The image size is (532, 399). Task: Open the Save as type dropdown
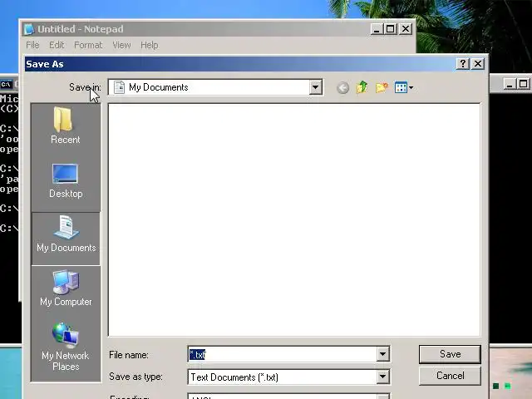(382, 377)
